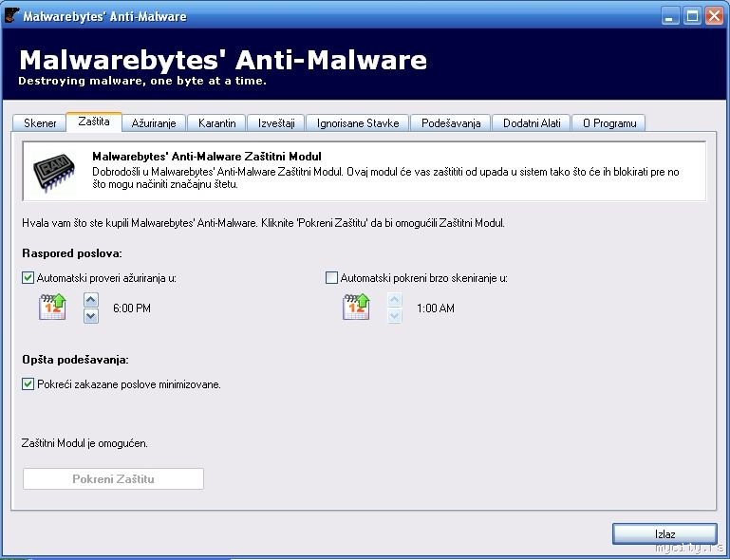Click 'Malwarebytes' Anti-Malware Zaštitni Modul' heading
Image resolution: width=730 pixels, height=560 pixels.
(x=207, y=157)
